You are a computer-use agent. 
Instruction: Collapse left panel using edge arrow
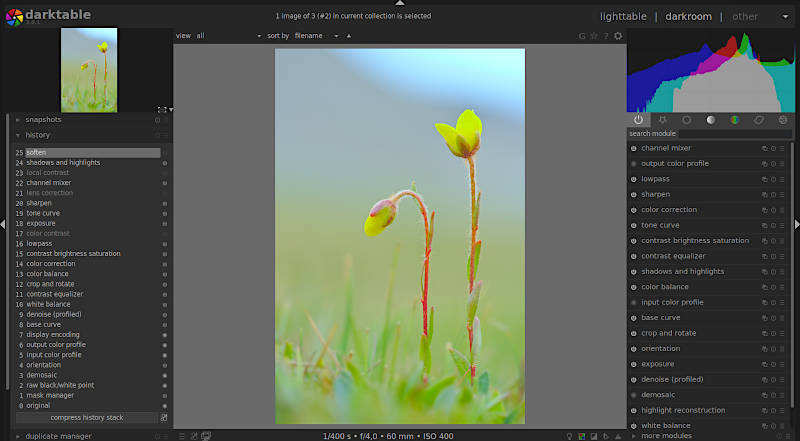3,224
